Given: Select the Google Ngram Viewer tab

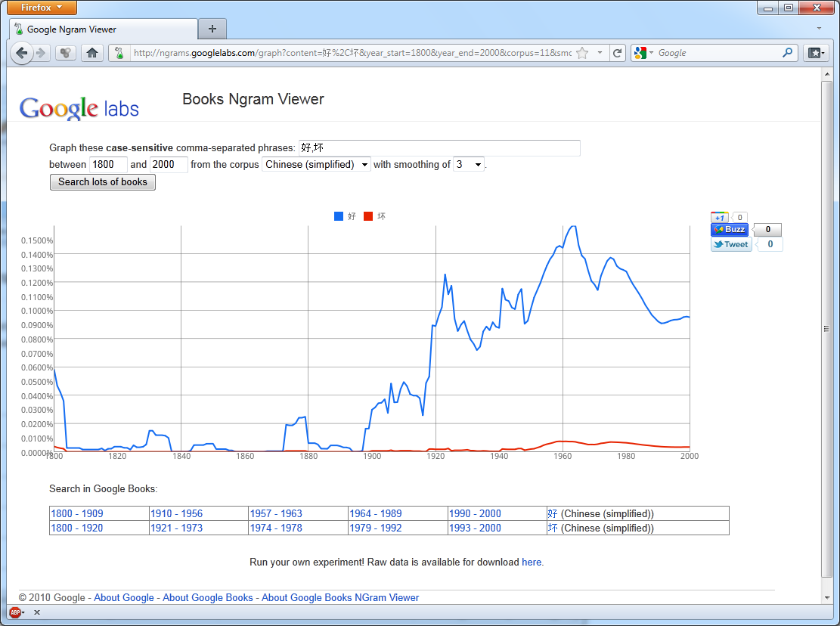Looking at the screenshot, I should (x=104, y=29).
